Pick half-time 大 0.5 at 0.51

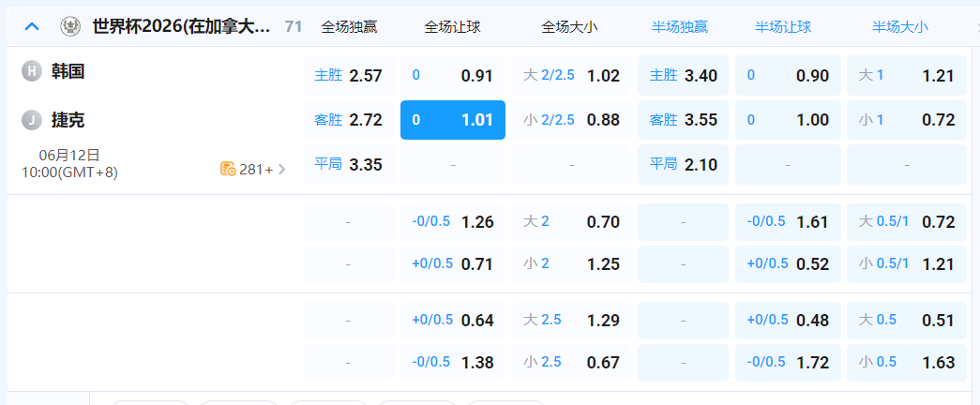click(907, 321)
